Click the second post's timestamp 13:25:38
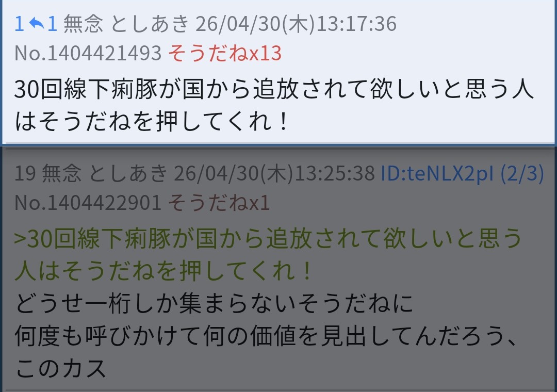The height and width of the screenshot is (392, 557). point(335,173)
